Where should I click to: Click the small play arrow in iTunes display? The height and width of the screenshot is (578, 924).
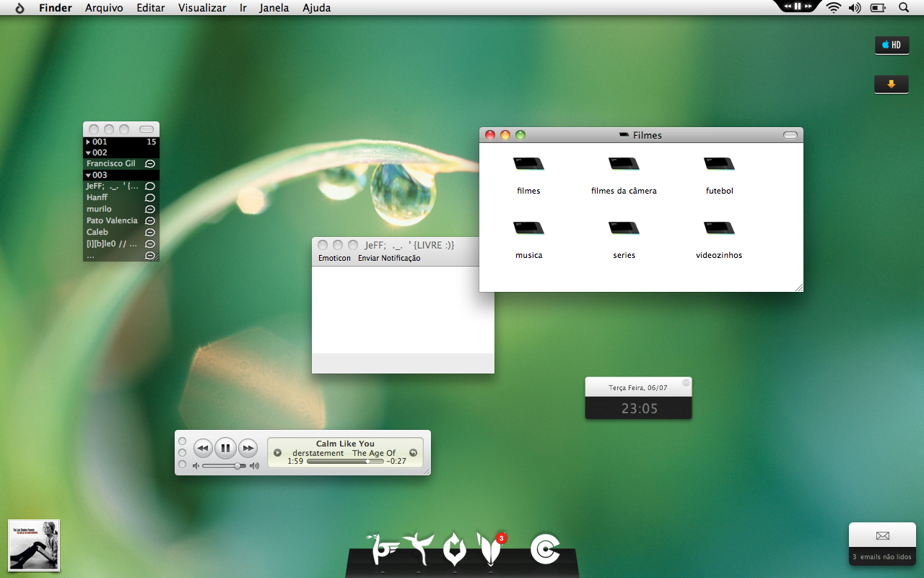tap(277, 453)
